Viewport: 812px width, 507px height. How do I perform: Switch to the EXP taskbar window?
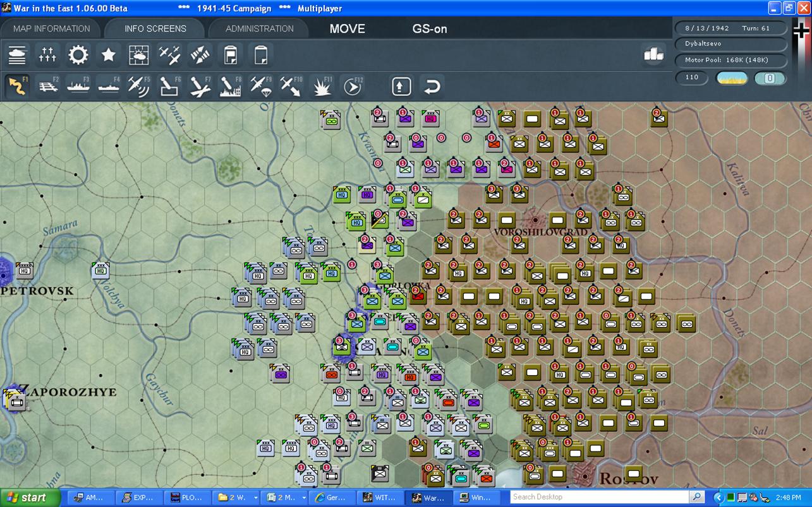click(140, 498)
